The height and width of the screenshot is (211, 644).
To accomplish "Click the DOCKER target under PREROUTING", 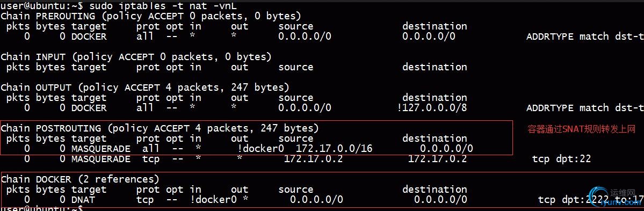I will click(89, 37).
